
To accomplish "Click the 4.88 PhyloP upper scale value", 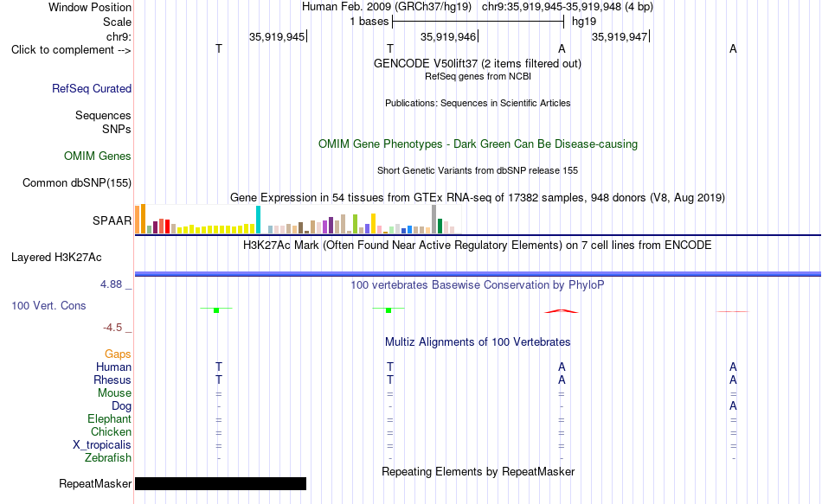I will pyautogui.click(x=111, y=284).
